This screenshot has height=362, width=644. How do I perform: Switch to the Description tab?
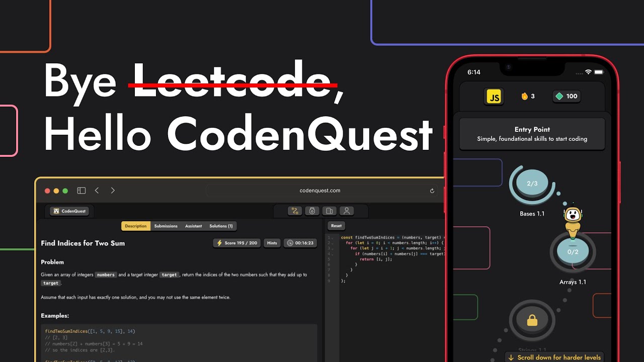point(135,226)
